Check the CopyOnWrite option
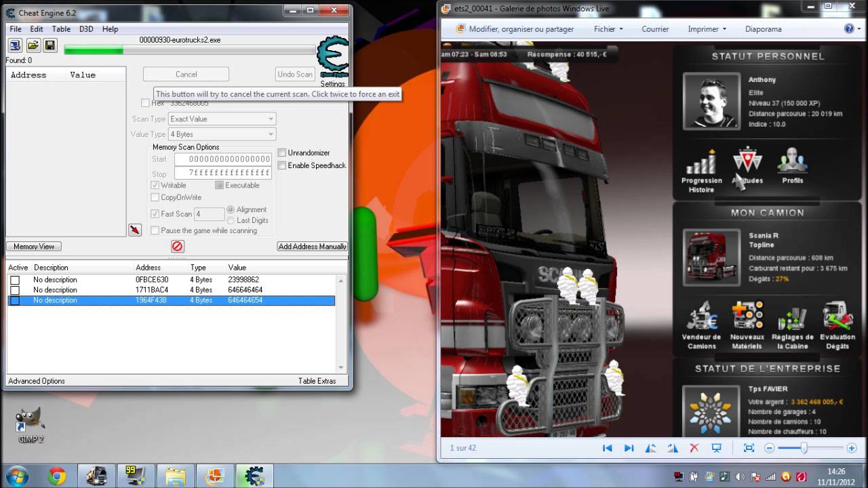 155,197
